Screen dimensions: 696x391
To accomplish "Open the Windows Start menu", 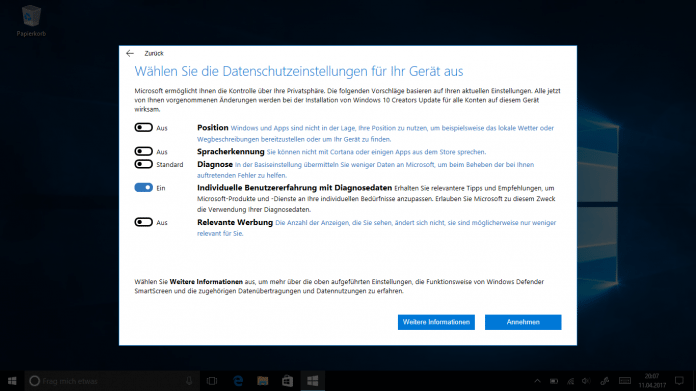I will [12, 381].
